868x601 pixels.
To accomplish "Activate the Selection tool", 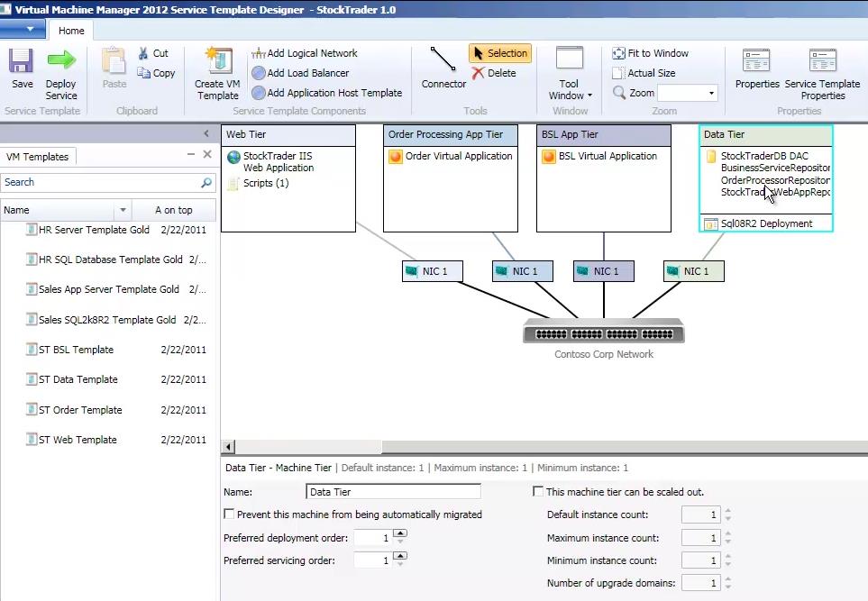I will pyautogui.click(x=500, y=53).
